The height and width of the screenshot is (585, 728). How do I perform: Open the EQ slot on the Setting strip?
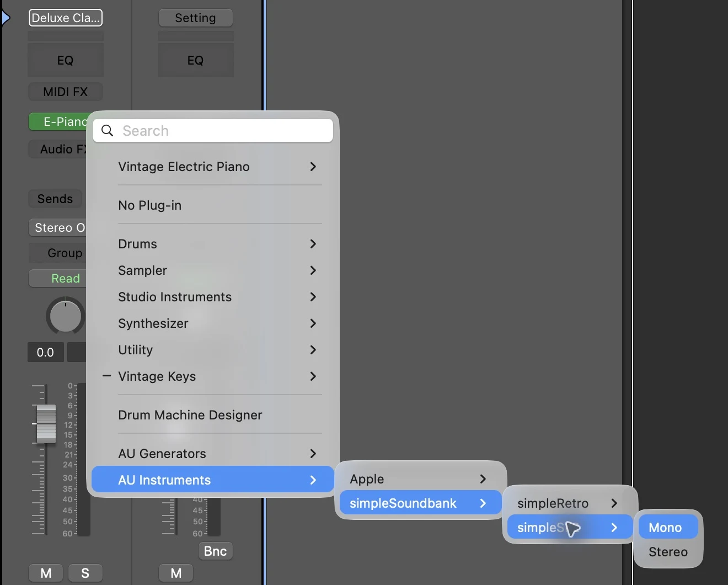tap(195, 60)
